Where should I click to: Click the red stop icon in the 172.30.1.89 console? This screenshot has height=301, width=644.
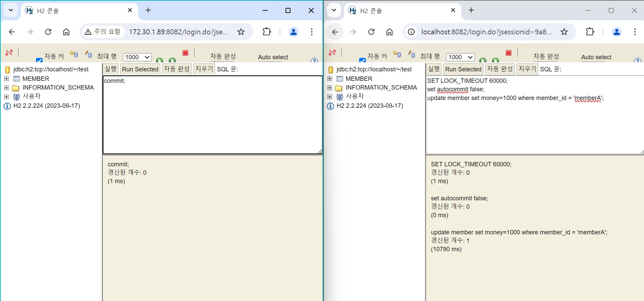click(185, 53)
